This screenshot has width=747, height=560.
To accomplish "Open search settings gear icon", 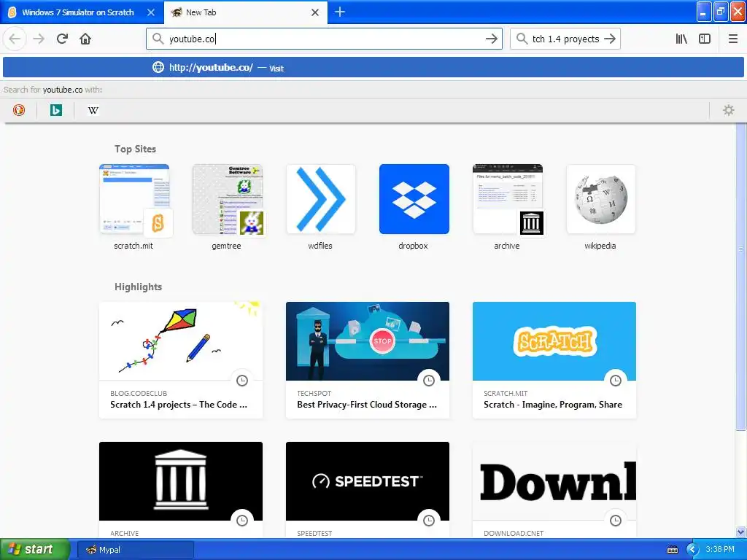I will pyautogui.click(x=729, y=110).
